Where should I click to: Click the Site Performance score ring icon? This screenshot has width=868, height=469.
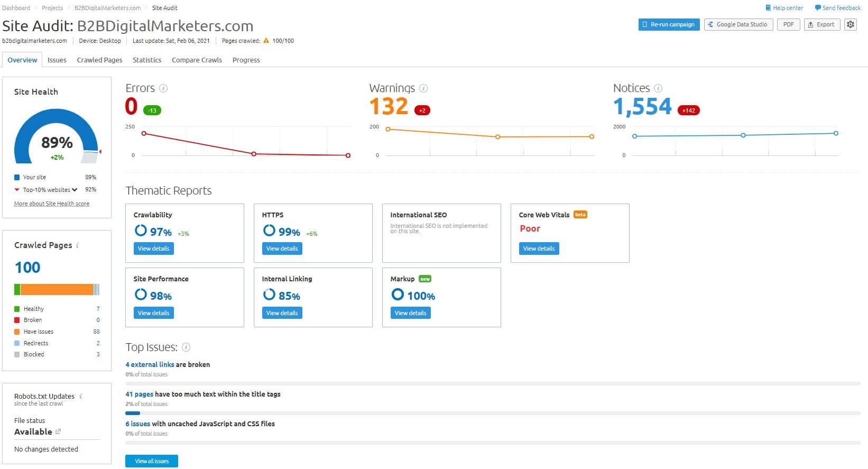(141, 295)
